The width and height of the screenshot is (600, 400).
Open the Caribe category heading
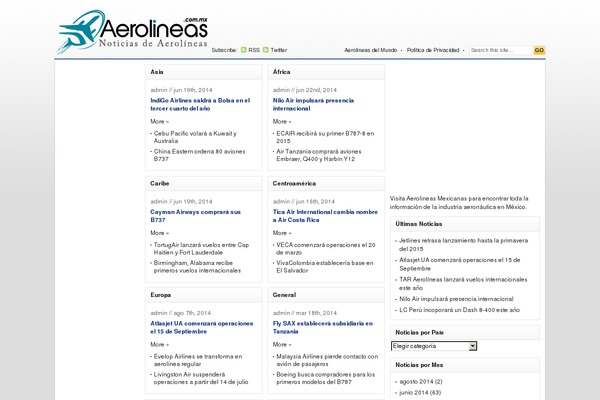pyautogui.click(x=160, y=183)
